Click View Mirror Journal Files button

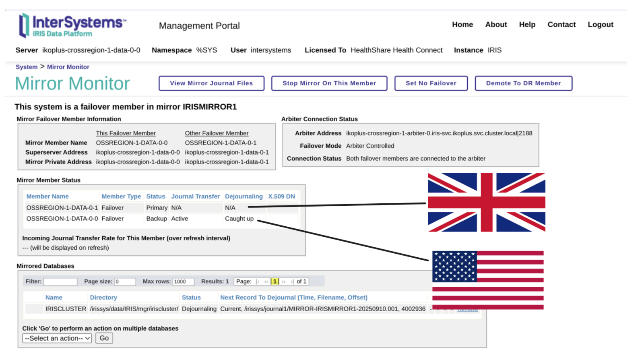[211, 83]
